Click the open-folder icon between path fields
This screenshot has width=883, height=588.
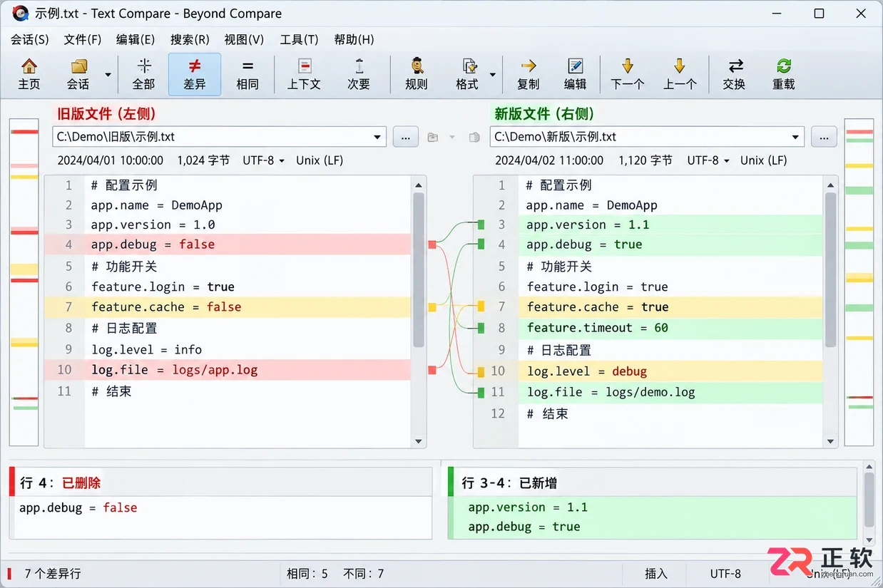coord(432,138)
